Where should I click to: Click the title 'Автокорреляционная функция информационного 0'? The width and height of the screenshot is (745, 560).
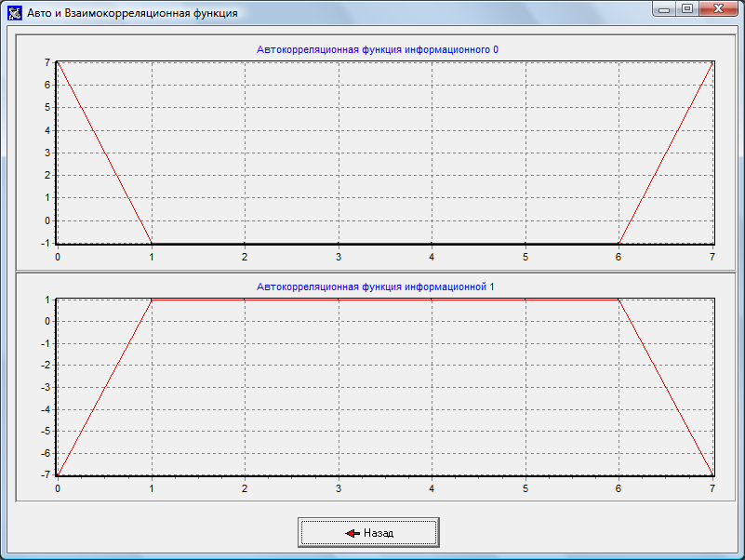coord(378,49)
